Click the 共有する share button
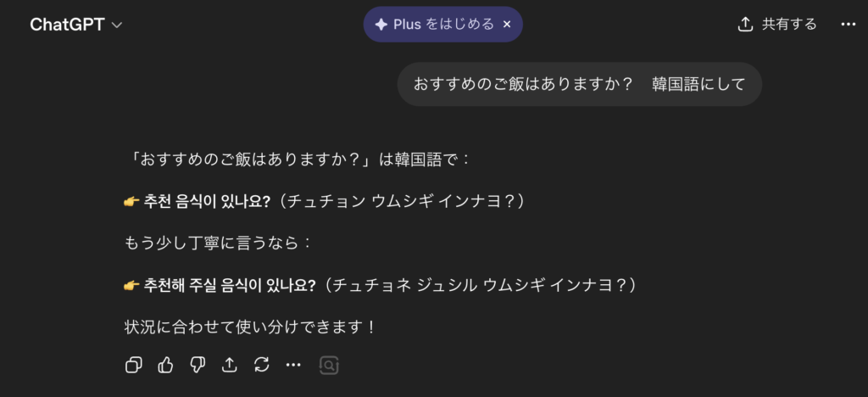The width and height of the screenshot is (868, 397). [x=777, y=25]
